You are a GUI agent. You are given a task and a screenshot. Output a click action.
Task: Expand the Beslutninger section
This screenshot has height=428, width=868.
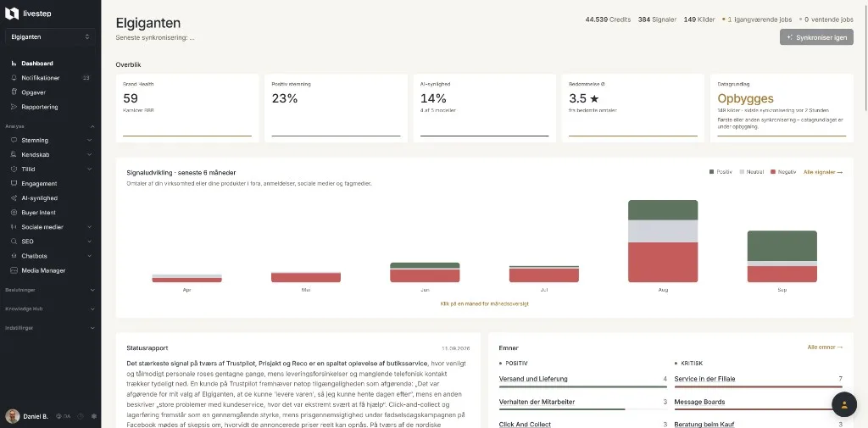tap(50, 290)
